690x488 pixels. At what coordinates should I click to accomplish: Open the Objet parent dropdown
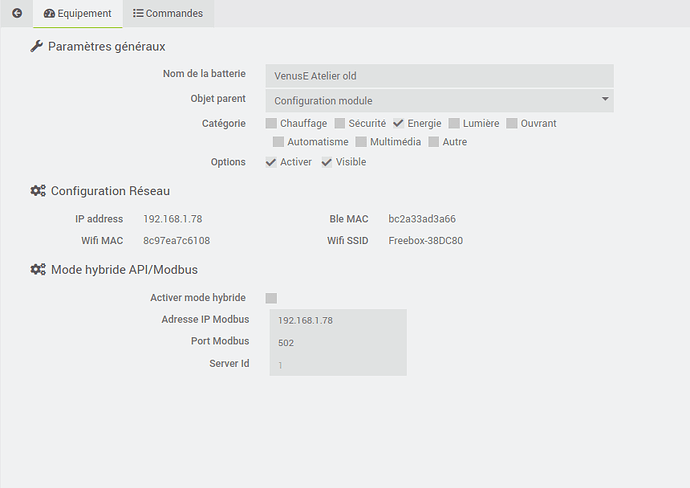point(439,100)
